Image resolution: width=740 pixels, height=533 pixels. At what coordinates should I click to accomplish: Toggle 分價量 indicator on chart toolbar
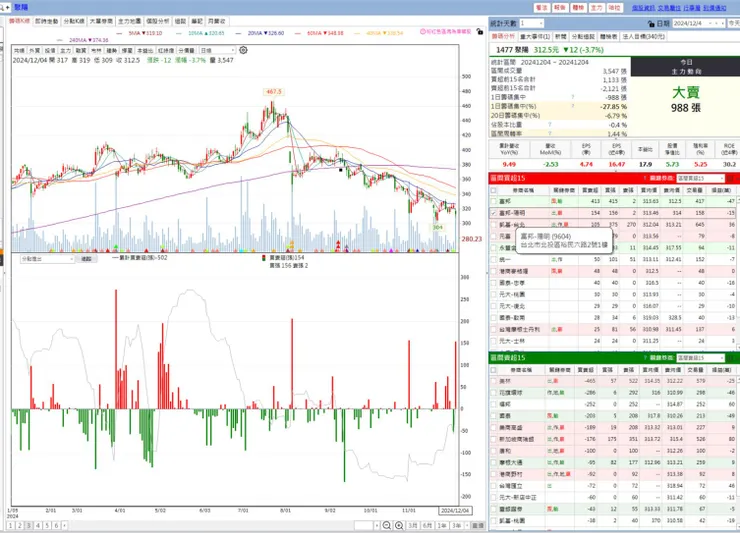pos(186,51)
